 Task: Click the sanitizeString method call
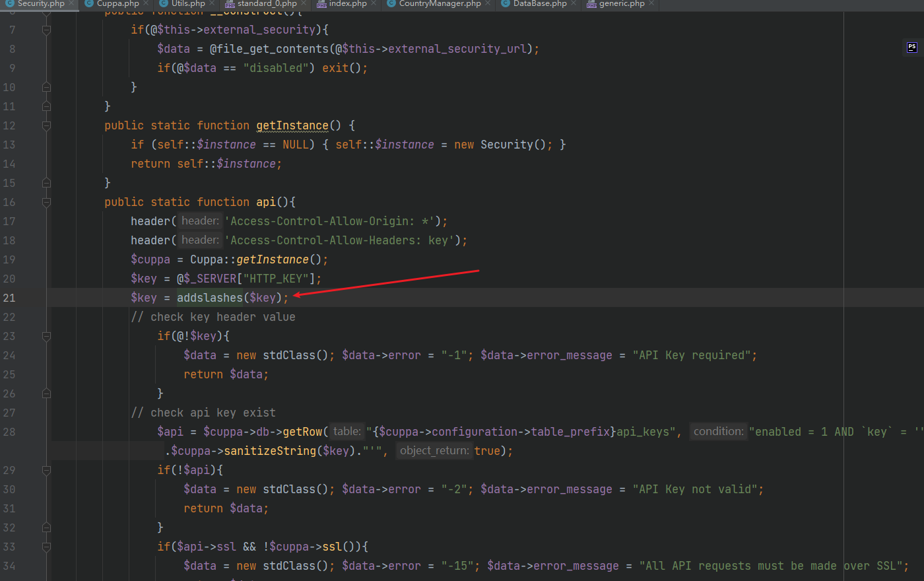coord(270,451)
